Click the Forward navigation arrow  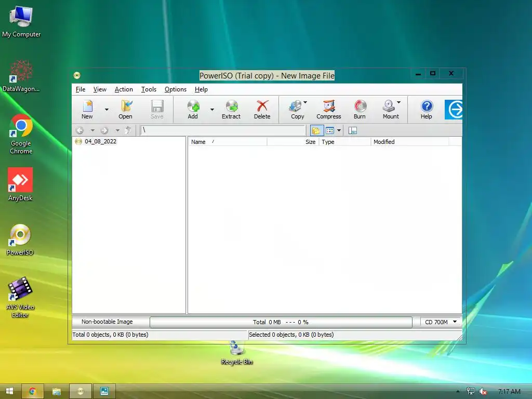[x=104, y=130]
